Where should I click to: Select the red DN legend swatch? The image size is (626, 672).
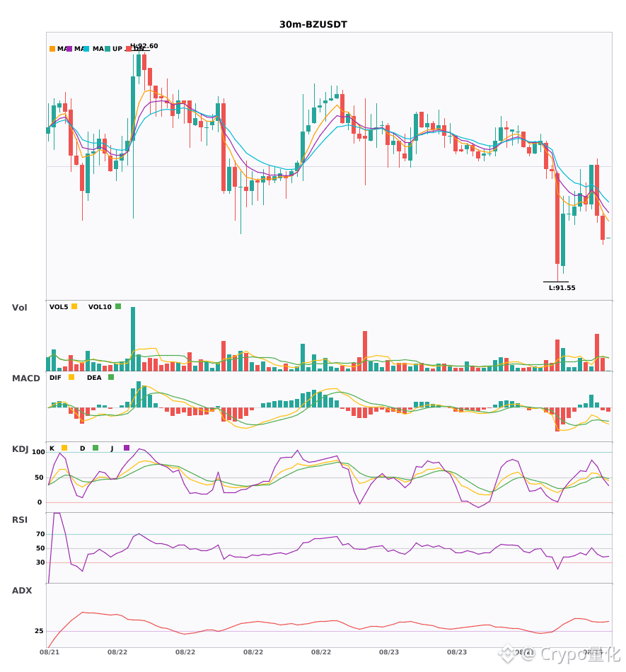[x=128, y=49]
